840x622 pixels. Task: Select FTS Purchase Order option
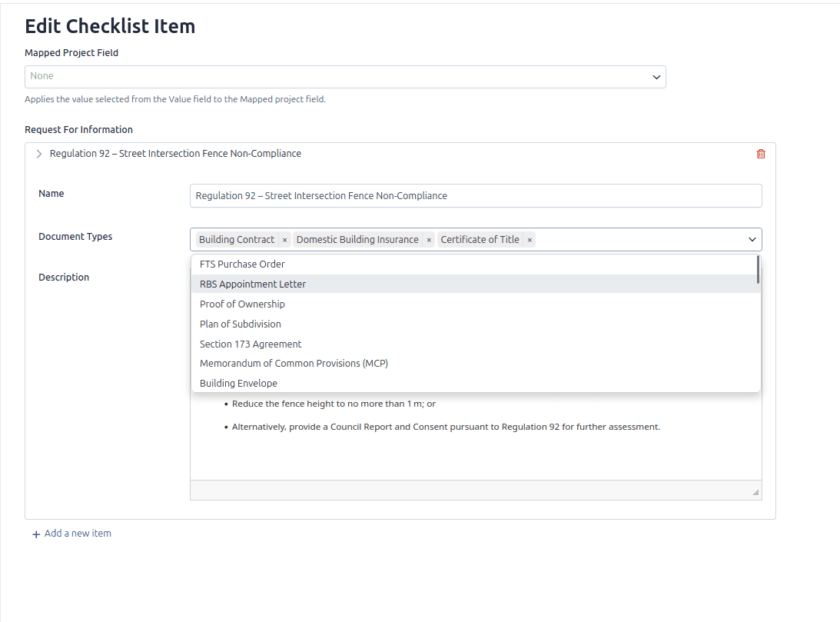(242, 264)
